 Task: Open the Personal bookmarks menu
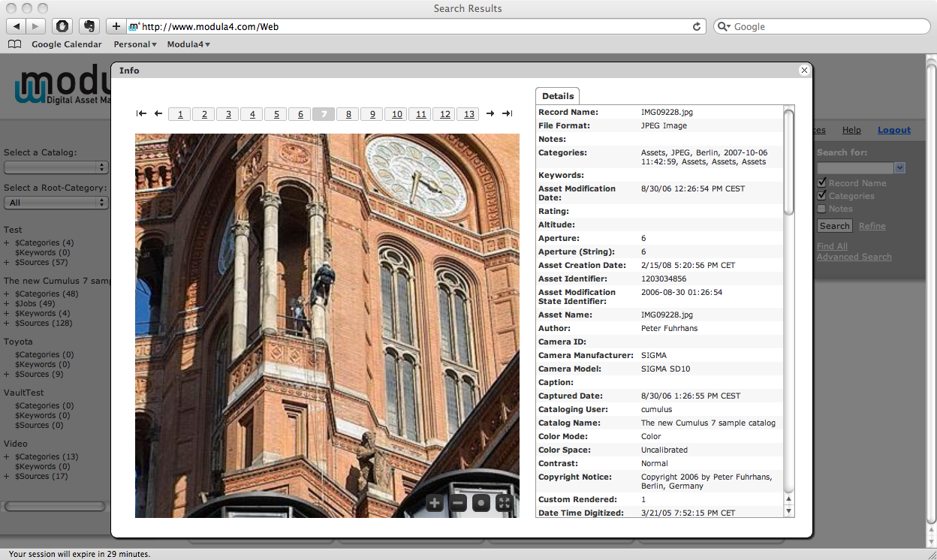(x=135, y=44)
